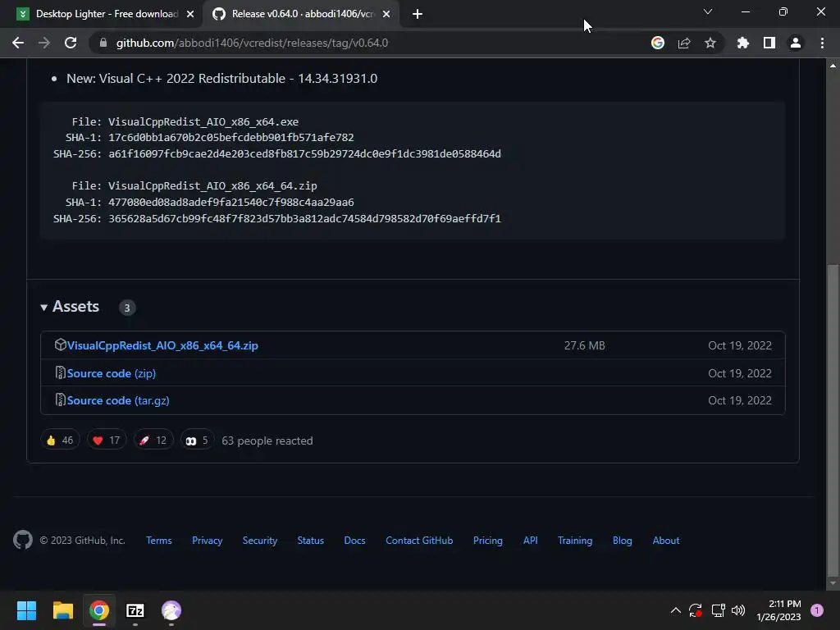Open File Explorer from taskbar

(x=62, y=610)
